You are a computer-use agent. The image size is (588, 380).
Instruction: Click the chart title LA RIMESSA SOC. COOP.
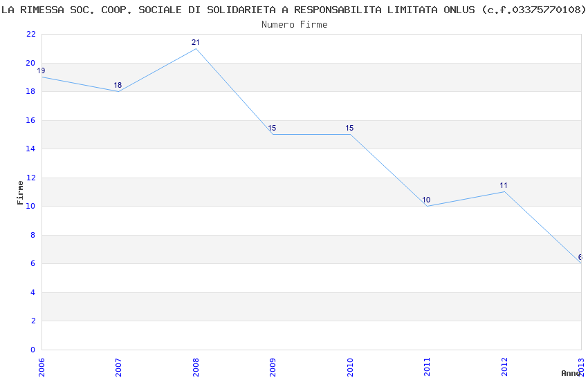coord(293,10)
